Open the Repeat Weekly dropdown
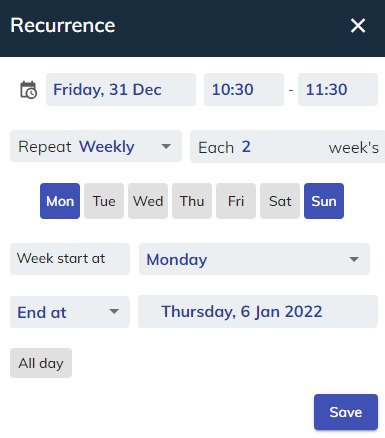Image resolution: width=385 pixels, height=438 pixels. pos(96,146)
